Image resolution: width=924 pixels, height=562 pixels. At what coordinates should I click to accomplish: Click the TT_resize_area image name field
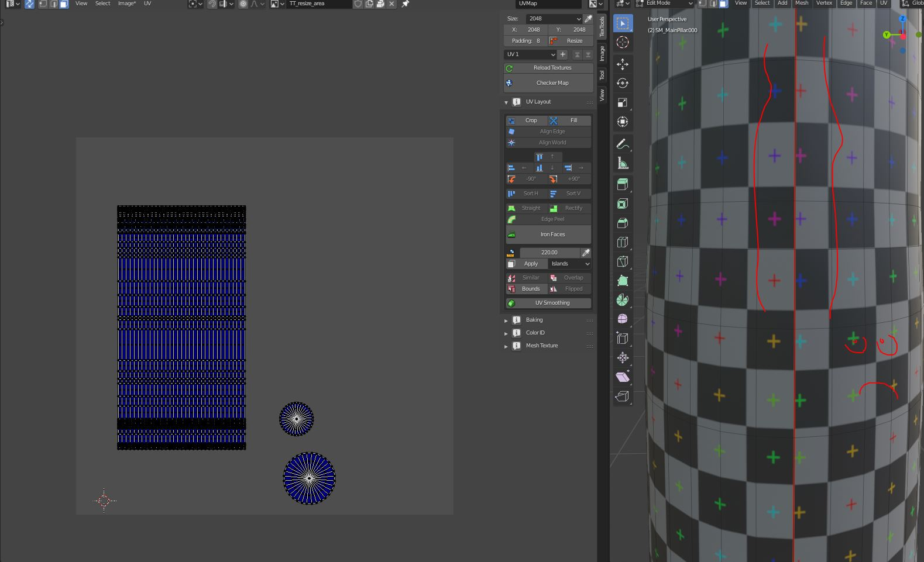pos(319,4)
